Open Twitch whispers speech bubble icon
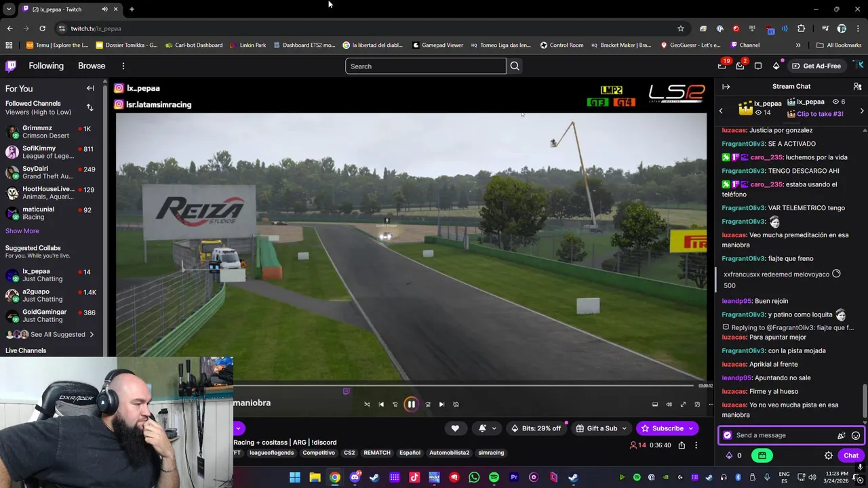The width and height of the screenshot is (868, 488). (x=758, y=66)
